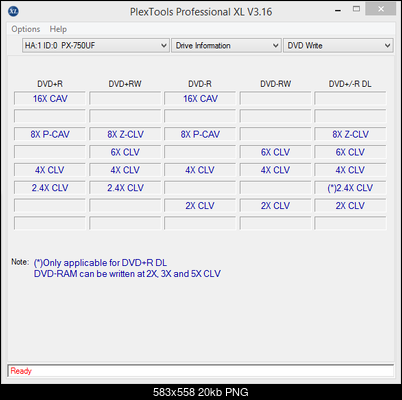Select the (*)2.4X CLV cell
Screen dimensions: 402x400
(x=350, y=188)
